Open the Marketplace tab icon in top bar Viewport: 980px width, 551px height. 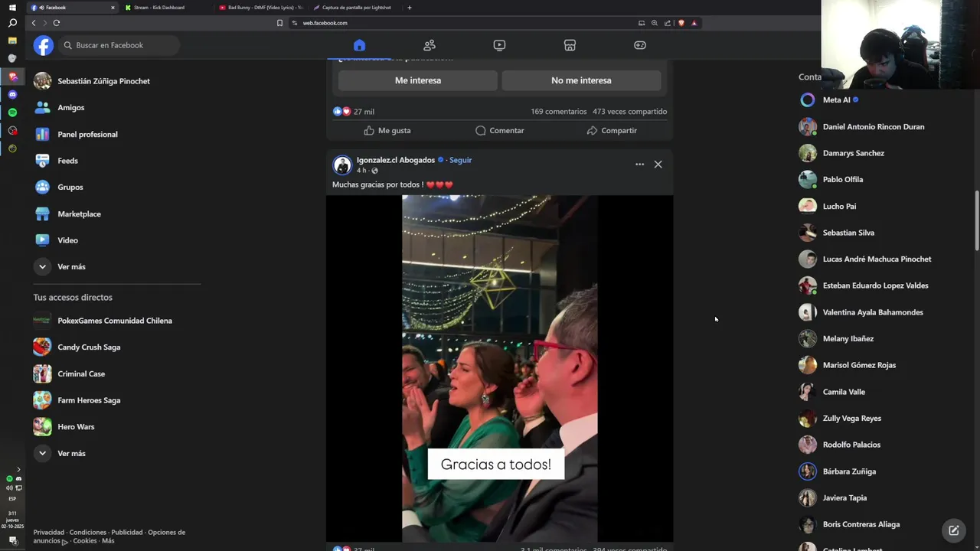570,45
